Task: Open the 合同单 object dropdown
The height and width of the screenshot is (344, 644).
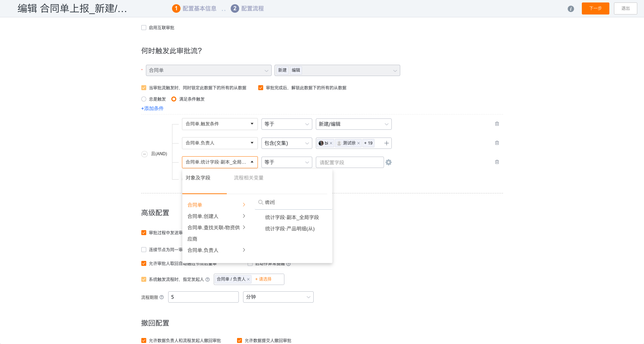Action: click(208, 70)
